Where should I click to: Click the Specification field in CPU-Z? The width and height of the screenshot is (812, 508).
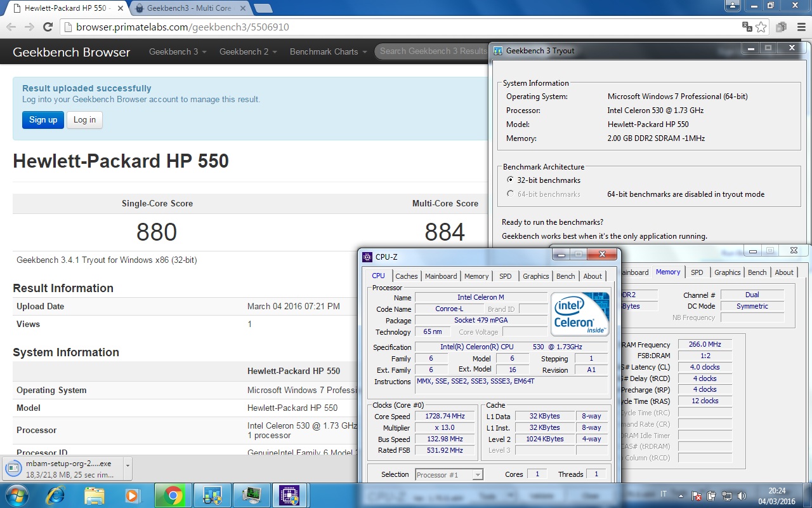(x=511, y=347)
